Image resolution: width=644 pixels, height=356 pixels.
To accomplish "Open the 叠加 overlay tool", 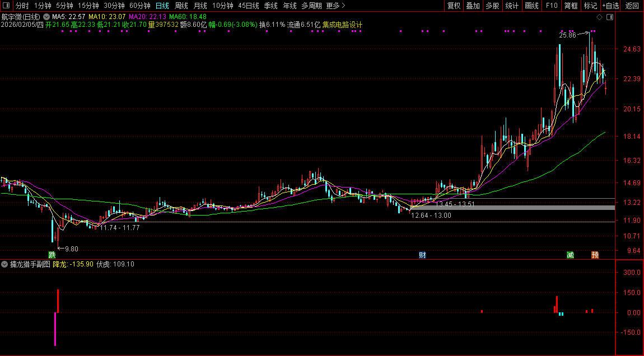I will (x=473, y=6).
